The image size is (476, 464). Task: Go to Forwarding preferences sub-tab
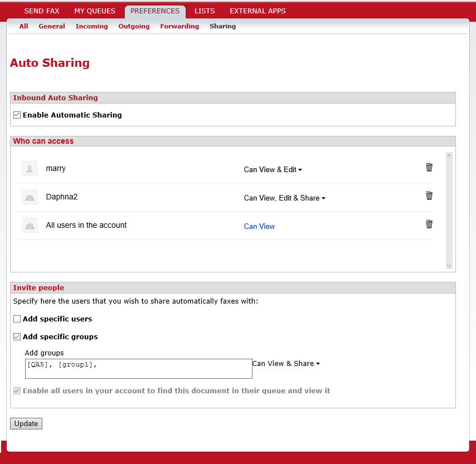179,26
